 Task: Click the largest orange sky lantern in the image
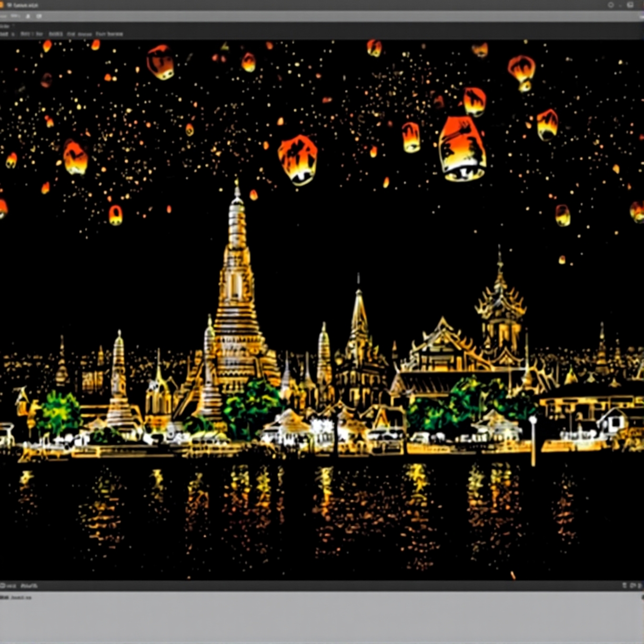[x=462, y=149]
